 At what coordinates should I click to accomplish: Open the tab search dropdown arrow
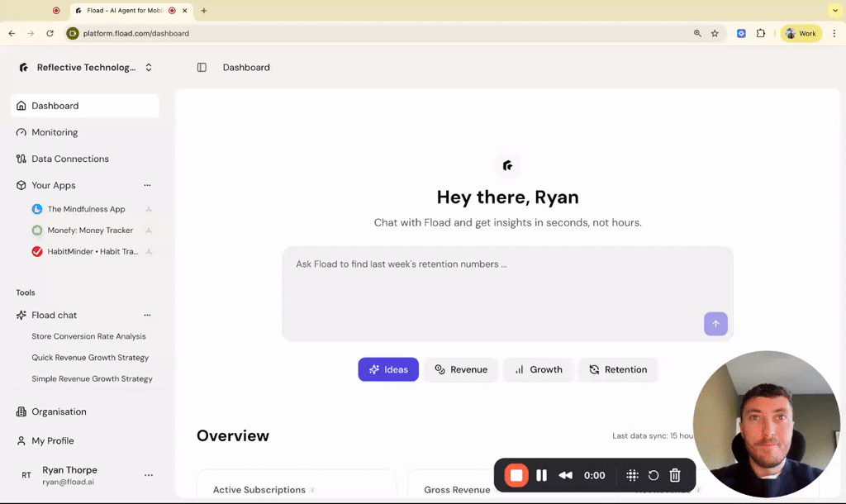click(835, 11)
